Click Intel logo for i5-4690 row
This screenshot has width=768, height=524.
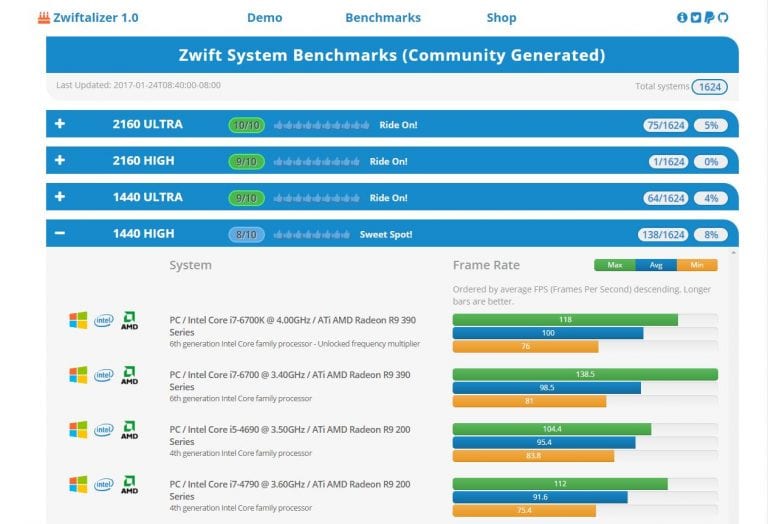tap(104, 430)
